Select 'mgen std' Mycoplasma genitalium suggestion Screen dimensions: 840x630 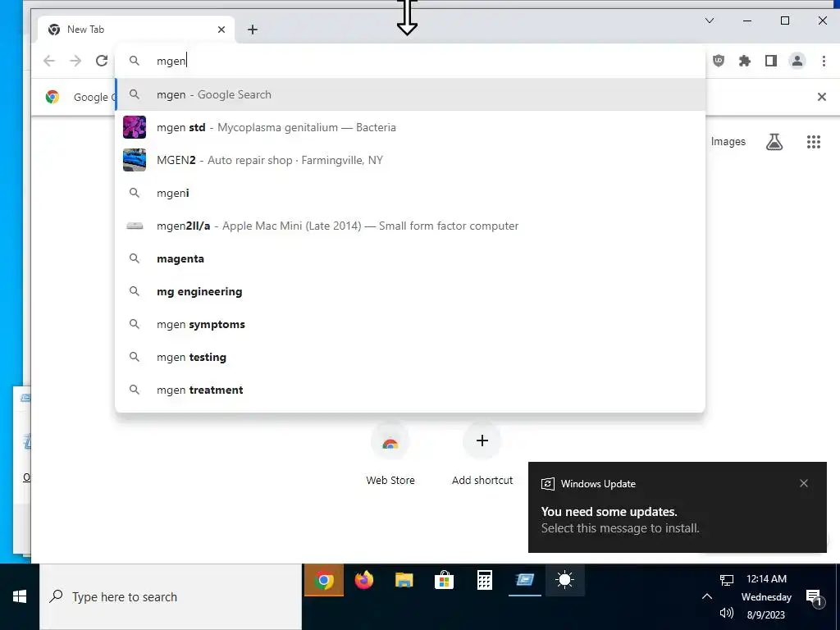point(410,127)
